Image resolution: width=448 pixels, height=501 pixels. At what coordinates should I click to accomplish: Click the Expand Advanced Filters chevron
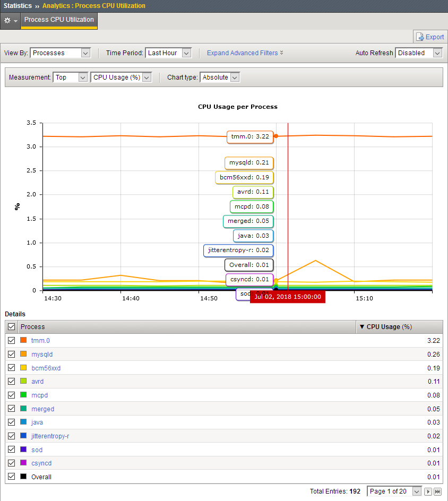pos(281,53)
